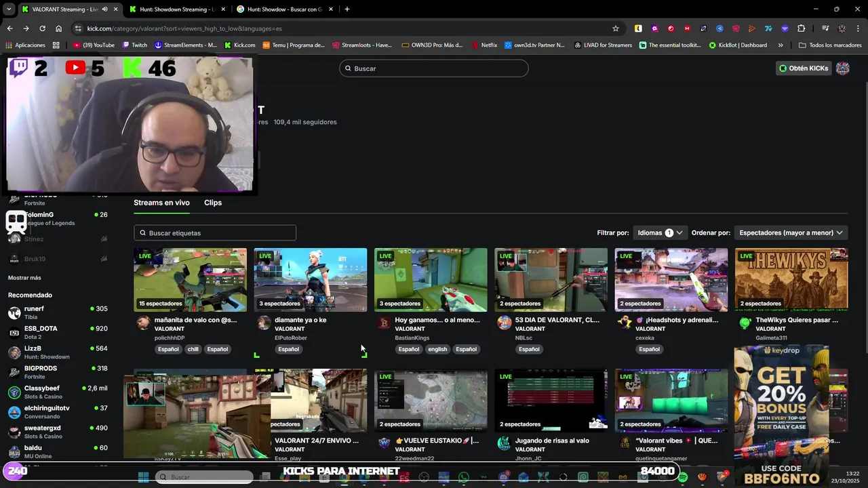Open diamante ya o ke stream thumbnail
Viewport: 868px width, 488px height.
click(311, 280)
